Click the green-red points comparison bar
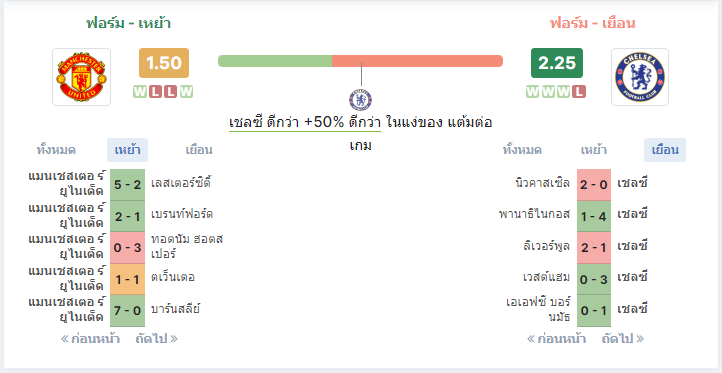The width and height of the screenshot is (722, 373). click(360, 61)
